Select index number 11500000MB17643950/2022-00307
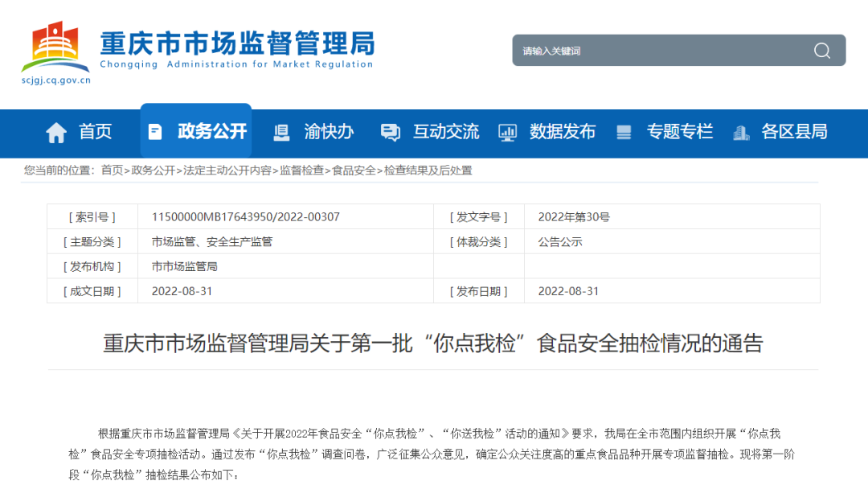 pos(246,216)
